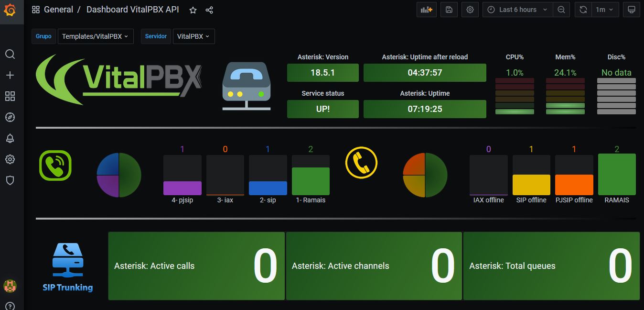Click the 04:37:57 uptime value
644x310 pixels.
(x=425, y=73)
